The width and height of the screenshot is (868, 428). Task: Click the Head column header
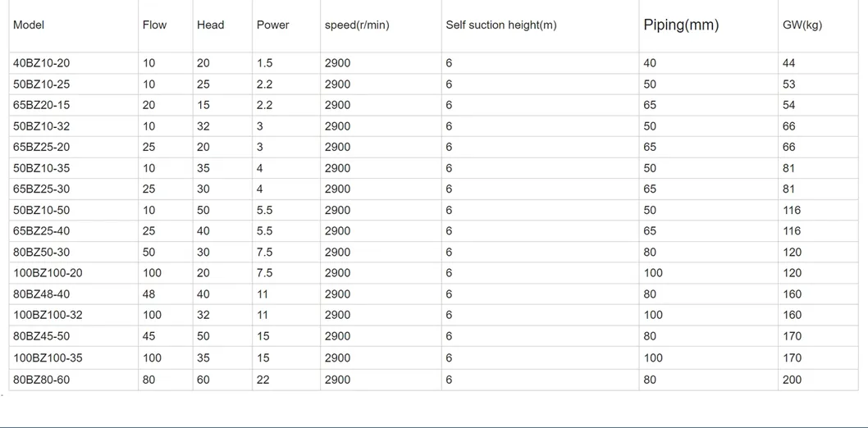[210, 25]
